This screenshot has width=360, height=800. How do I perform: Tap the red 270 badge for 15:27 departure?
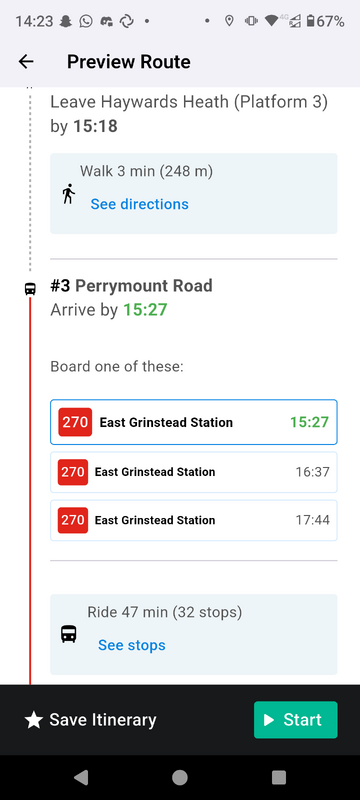pos(75,422)
